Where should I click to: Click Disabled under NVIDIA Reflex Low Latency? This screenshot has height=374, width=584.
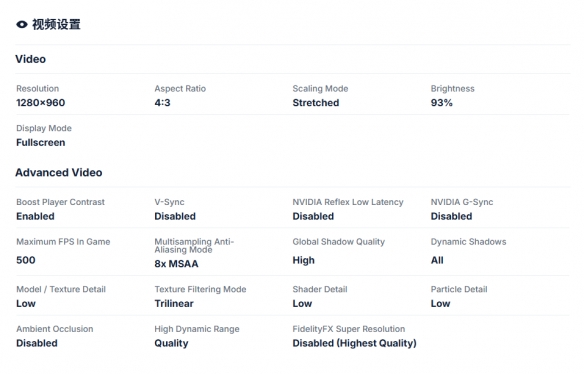[313, 216]
